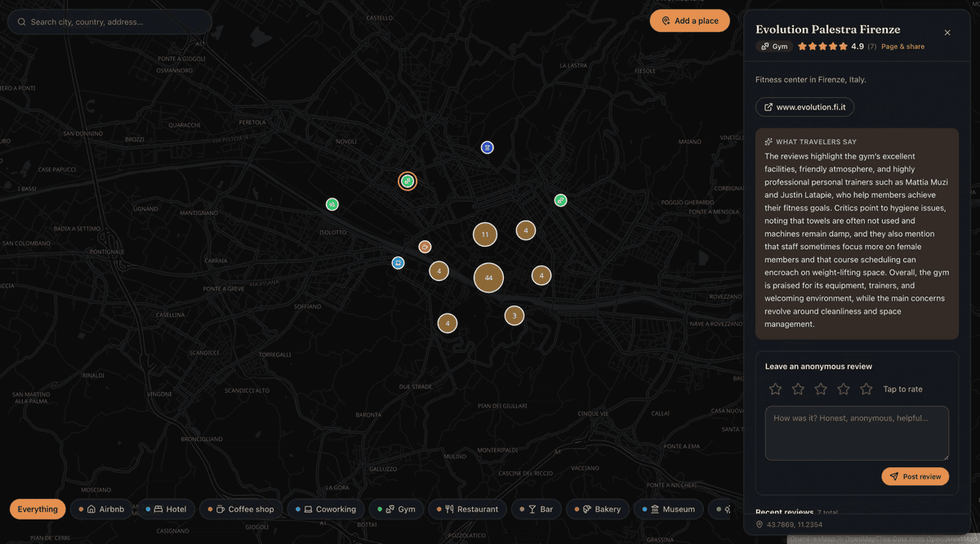Filter the map by Coworking

[326, 509]
